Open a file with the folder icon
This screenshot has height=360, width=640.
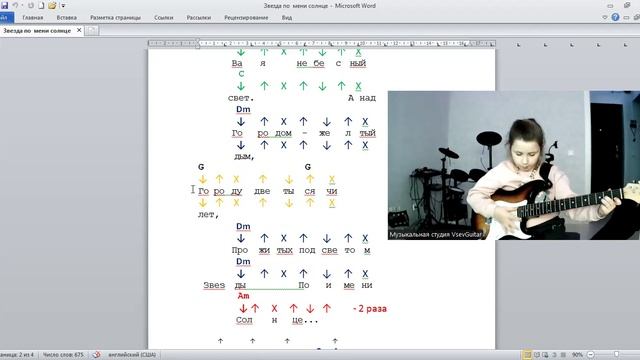(x=52, y=6)
